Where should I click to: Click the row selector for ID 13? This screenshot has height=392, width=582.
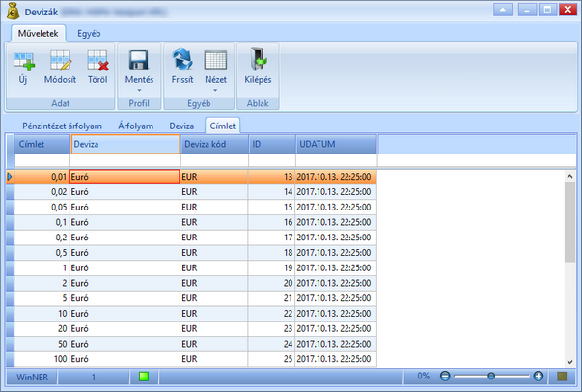click(10, 177)
